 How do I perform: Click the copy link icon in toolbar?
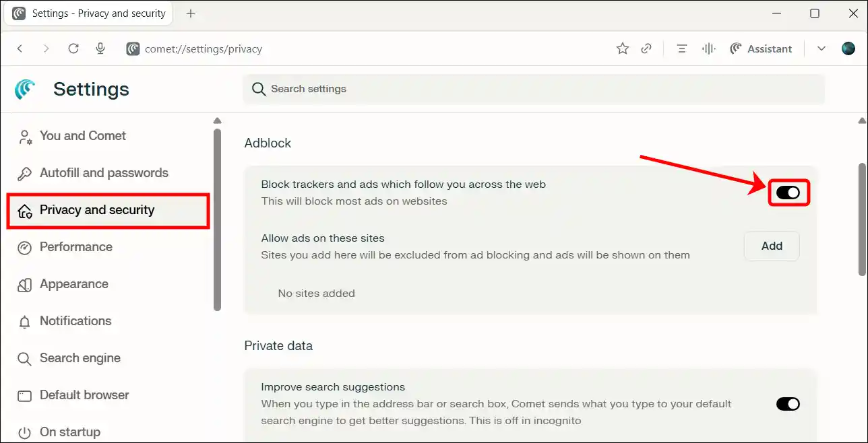coord(646,48)
